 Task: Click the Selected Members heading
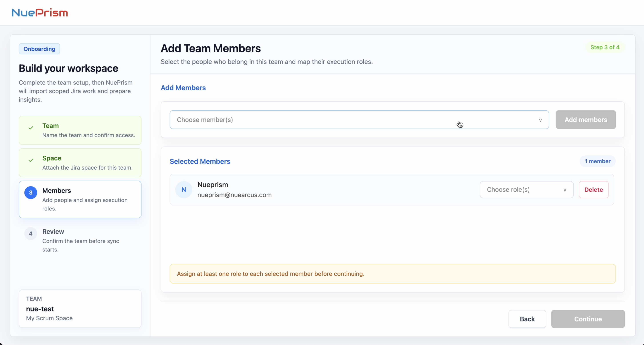200,161
